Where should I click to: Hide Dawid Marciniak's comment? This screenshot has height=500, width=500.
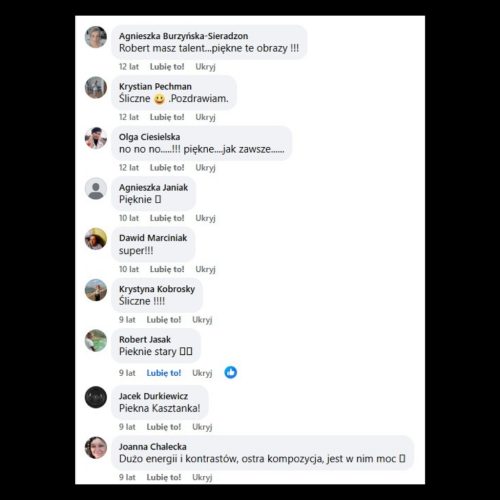click(x=205, y=269)
